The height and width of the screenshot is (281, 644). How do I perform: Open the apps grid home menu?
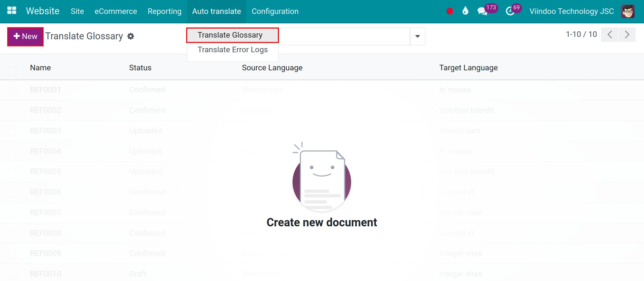pyautogui.click(x=12, y=11)
